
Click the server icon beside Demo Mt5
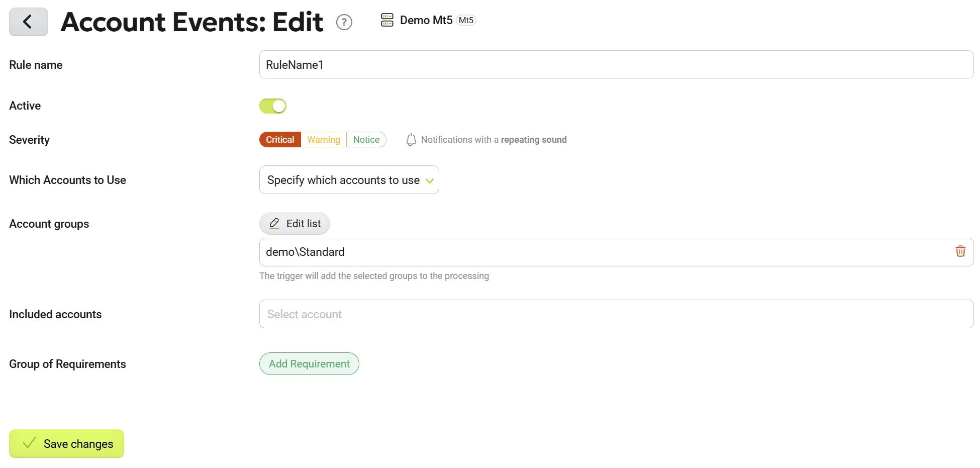[x=387, y=20]
